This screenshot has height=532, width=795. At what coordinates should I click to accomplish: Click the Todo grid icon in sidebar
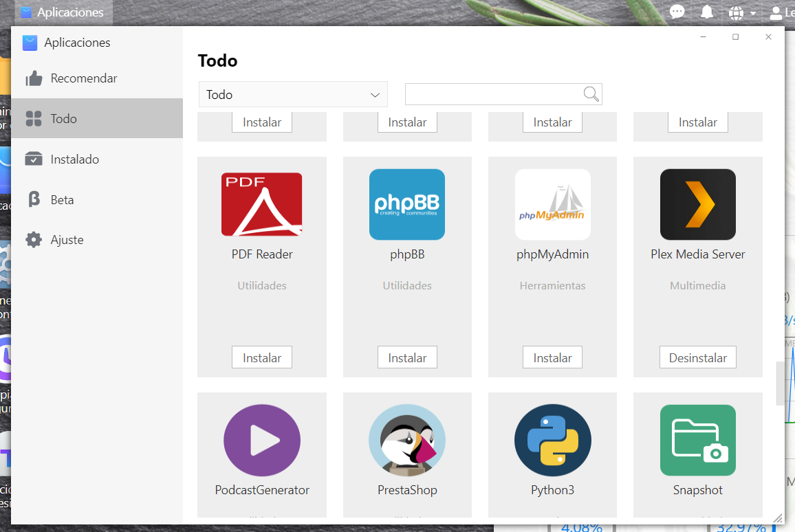pyautogui.click(x=34, y=118)
